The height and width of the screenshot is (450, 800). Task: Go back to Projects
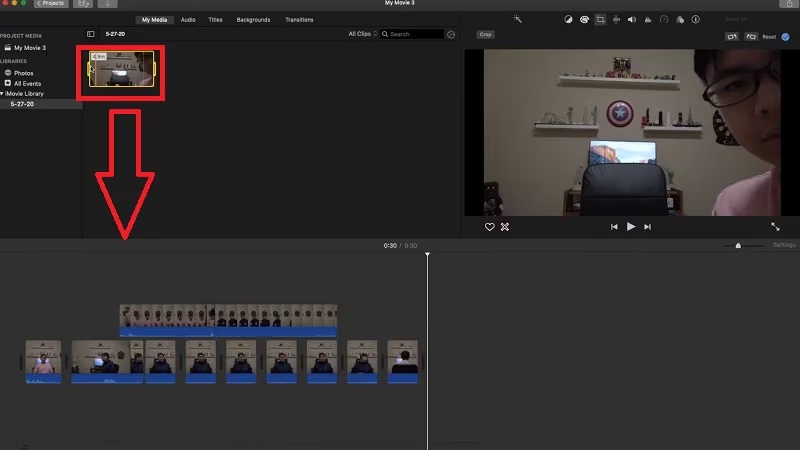(50, 4)
